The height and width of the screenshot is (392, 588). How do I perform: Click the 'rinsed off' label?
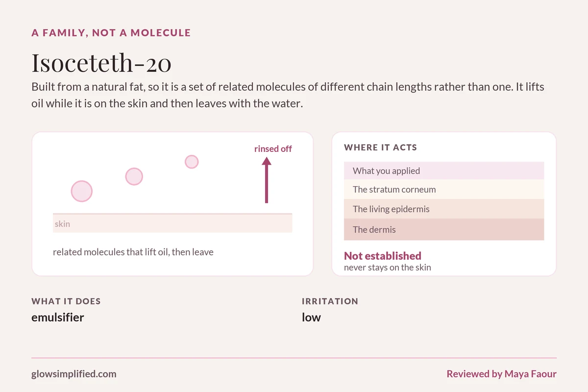[x=273, y=148]
